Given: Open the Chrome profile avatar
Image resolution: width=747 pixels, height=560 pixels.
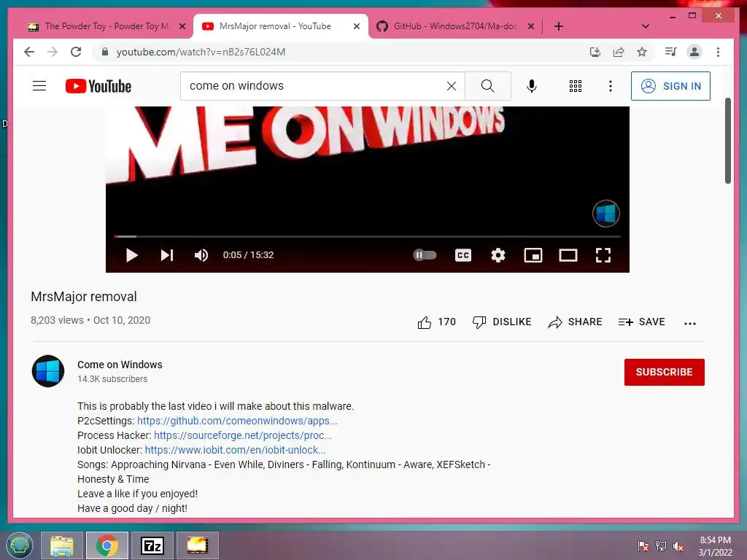Looking at the screenshot, I should click(694, 52).
